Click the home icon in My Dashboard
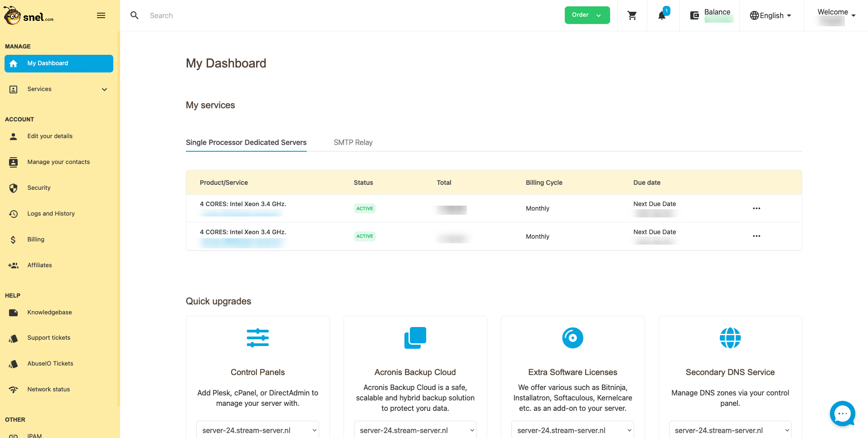Viewport: 868px width, 438px height. point(14,63)
